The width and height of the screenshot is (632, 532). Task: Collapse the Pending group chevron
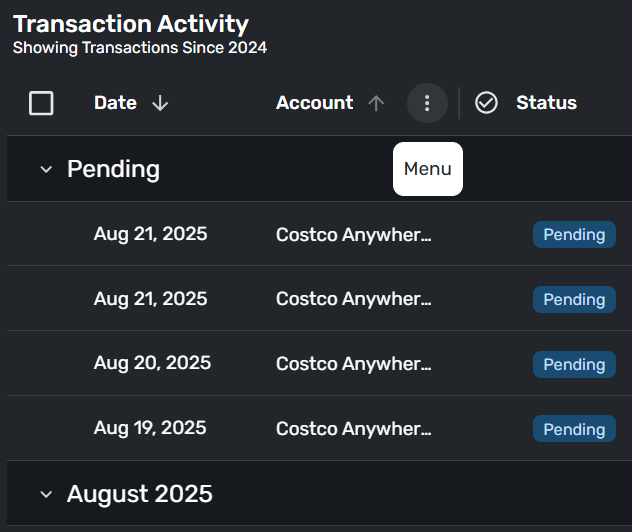45,169
